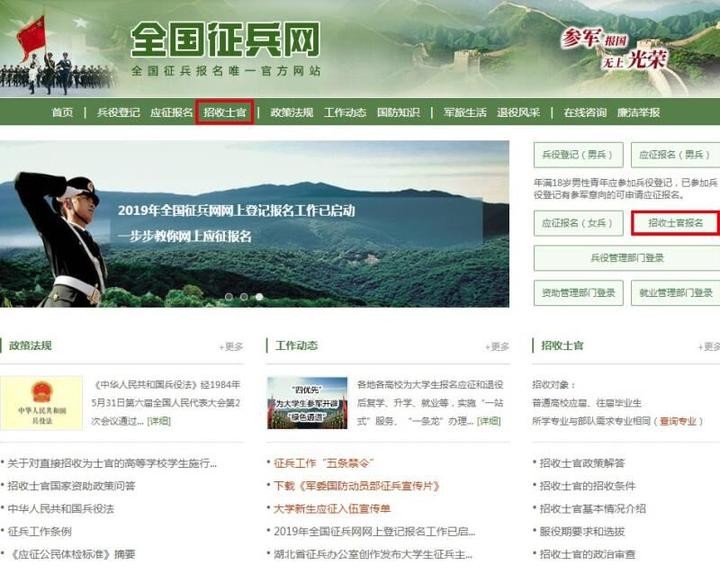
Task: Select 在线咨询 from the navigation bar
Action: click(585, 113)
